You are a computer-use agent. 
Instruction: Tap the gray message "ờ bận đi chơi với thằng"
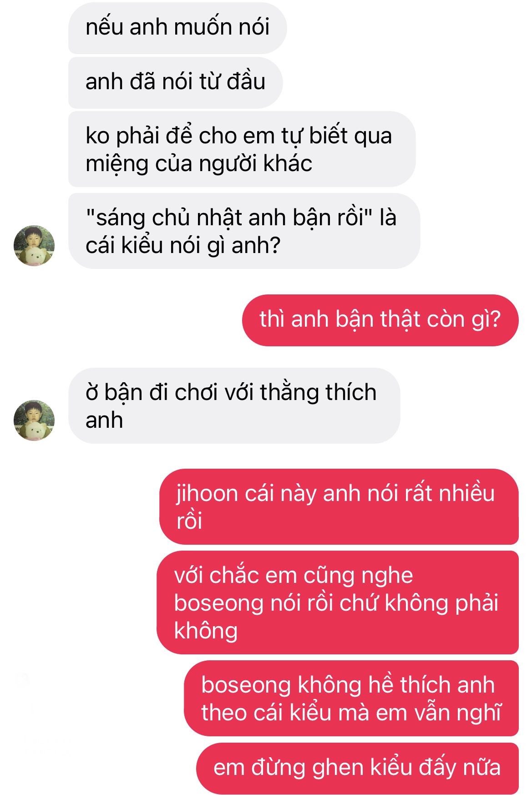[x=234, y=406]
